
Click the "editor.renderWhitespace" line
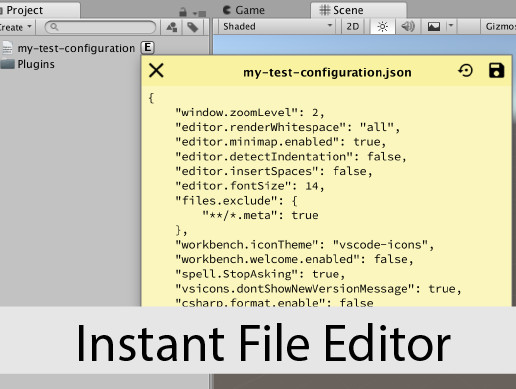288,127
